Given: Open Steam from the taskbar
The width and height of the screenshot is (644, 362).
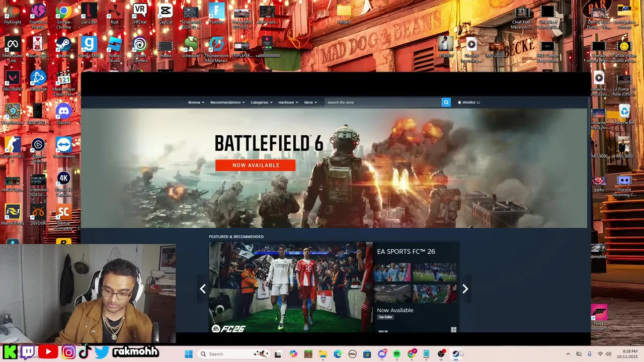Looking at the screenshot, I should point(456,354).
